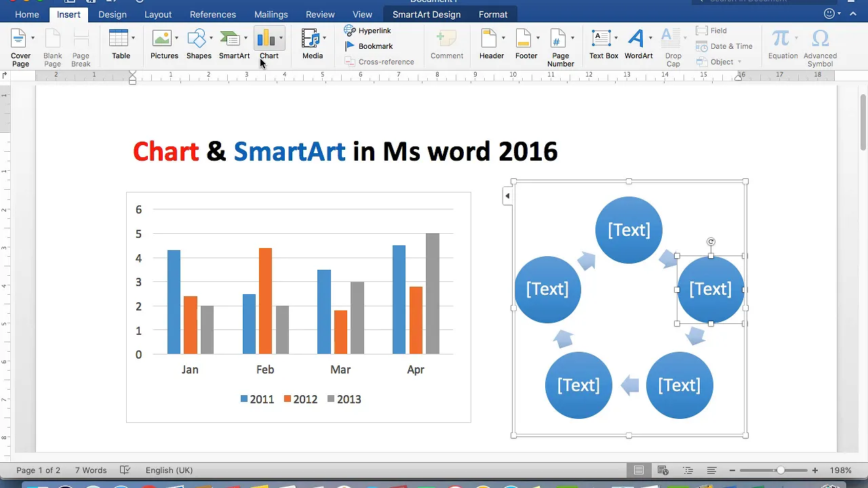Click the spelling check status icon
This screenshot has width=868, height=488.
point(125,470)
